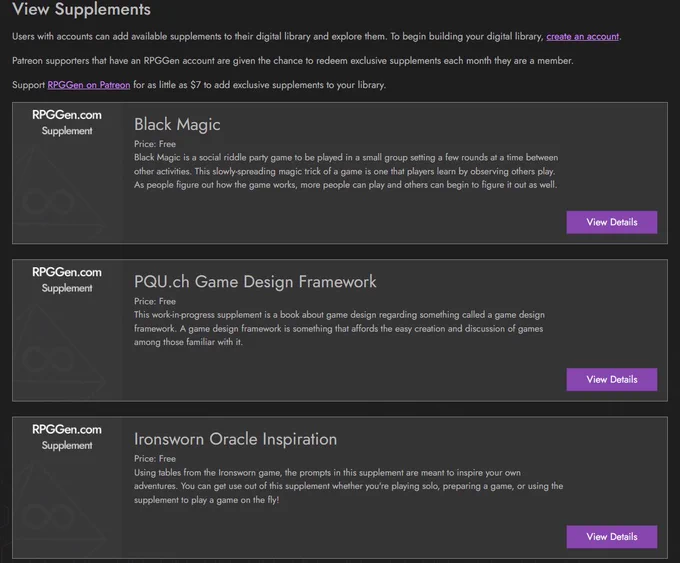Click the Ironsworn Oracle Inspiration description text

pos(348,486)
